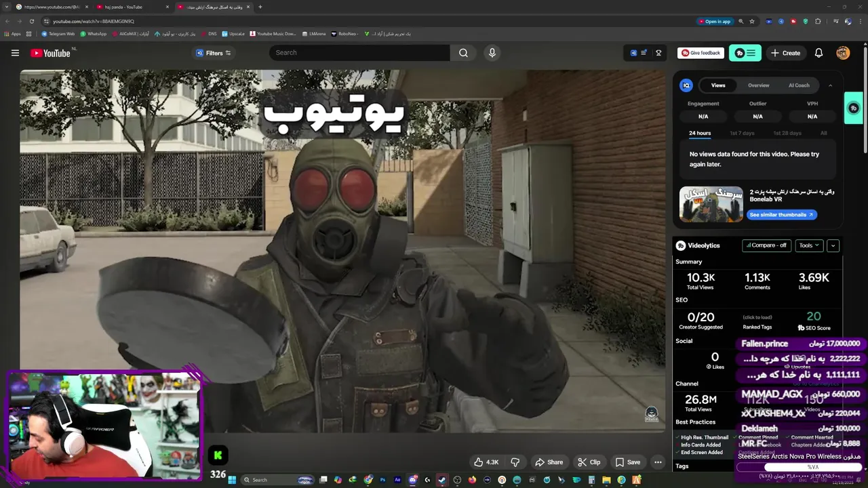This screenshot has width=868, height=488.
Task: Open media control icon in Chrome toolbar
Action: pyautogui.click(x=835, y=21)
